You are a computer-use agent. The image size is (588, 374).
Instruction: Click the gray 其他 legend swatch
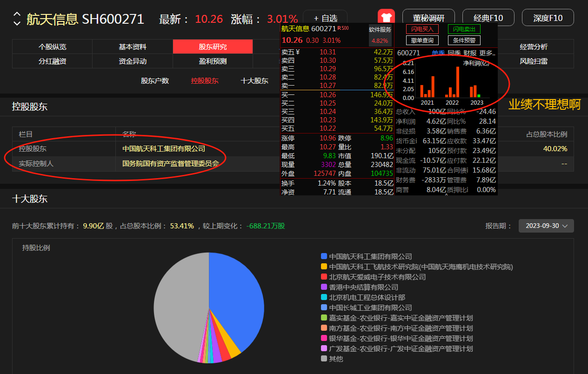coord(324,359)
